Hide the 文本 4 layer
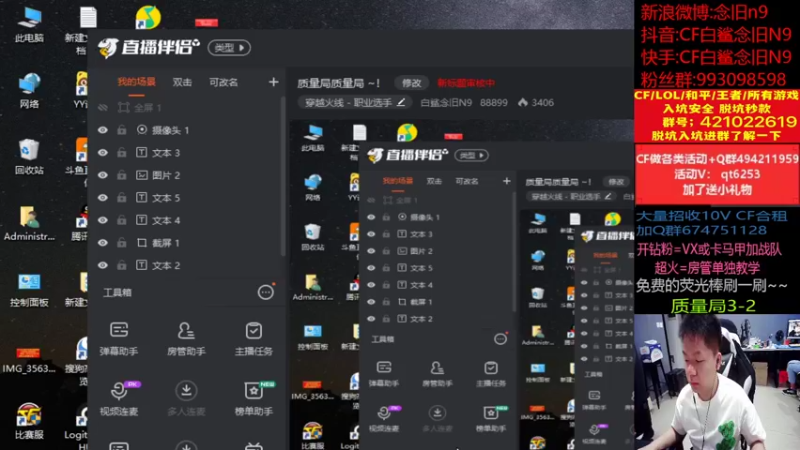The height and width of the screenshot is (450, 800). (x=103, y=220)
